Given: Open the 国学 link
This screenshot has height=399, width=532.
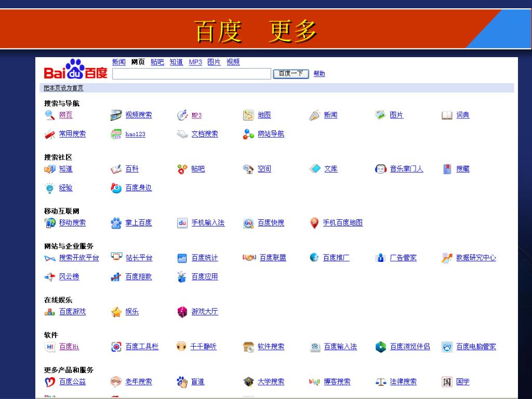Looking at the screenshot, I should coord(463,382).
